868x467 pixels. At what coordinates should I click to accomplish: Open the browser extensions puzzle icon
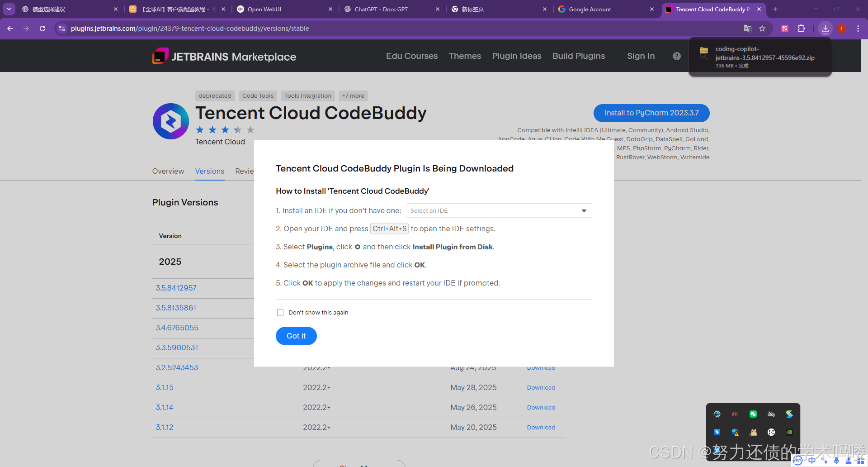tap(801, 29)
